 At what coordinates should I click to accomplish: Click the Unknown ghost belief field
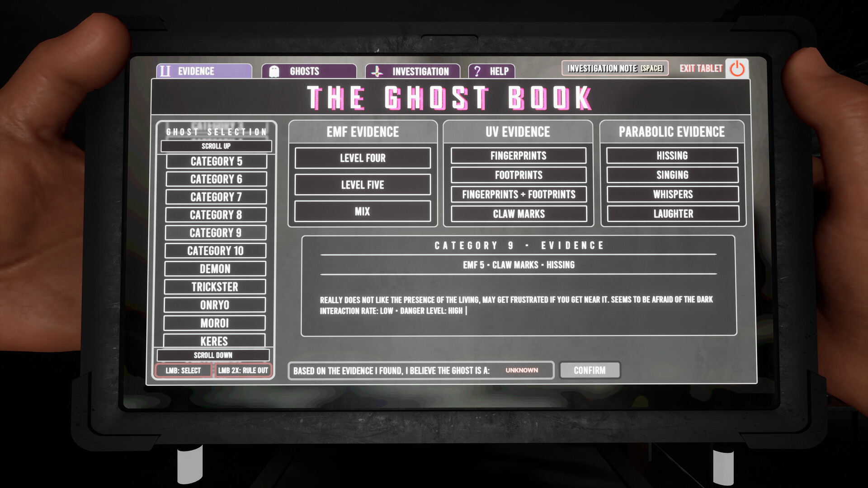521,370
